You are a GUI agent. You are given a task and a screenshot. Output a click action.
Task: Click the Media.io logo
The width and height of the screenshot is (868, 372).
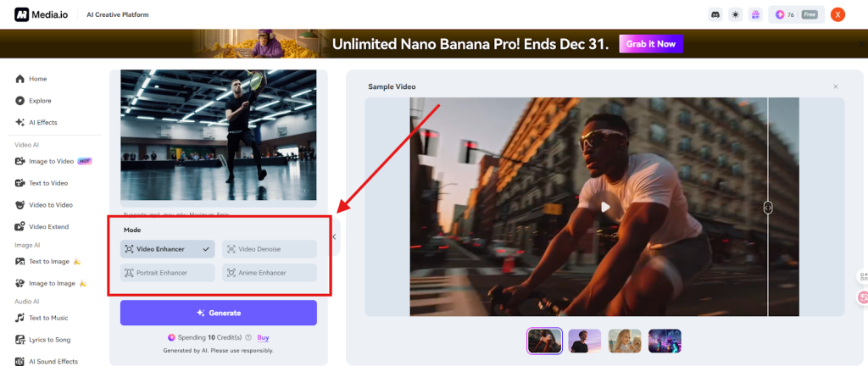(46, 14)
